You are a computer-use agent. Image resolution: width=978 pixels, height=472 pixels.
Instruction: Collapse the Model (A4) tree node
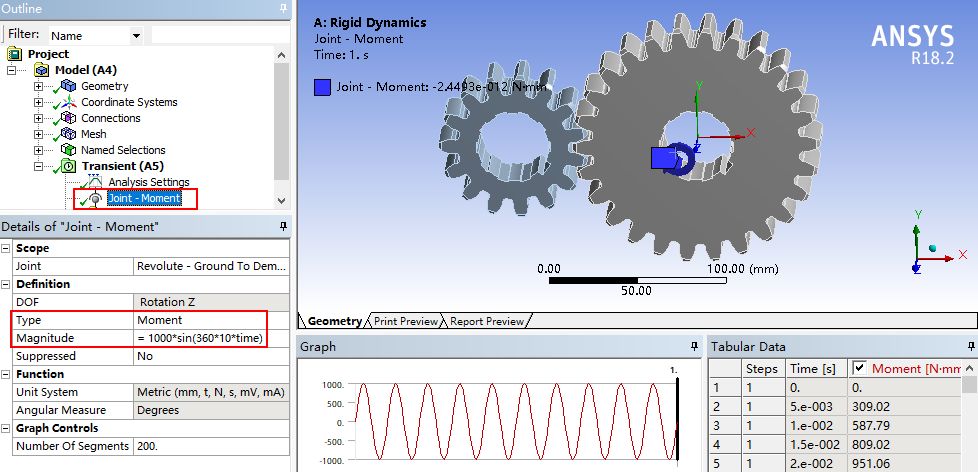(12, 70)
